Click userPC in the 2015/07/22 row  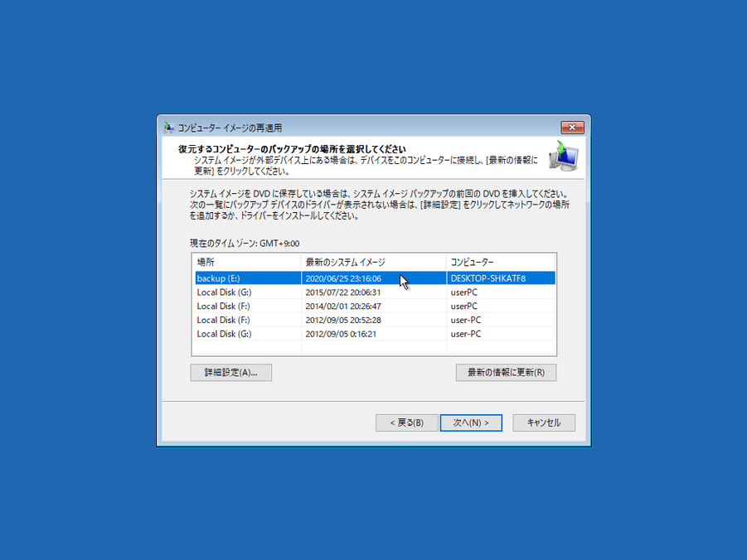[464, 292]
